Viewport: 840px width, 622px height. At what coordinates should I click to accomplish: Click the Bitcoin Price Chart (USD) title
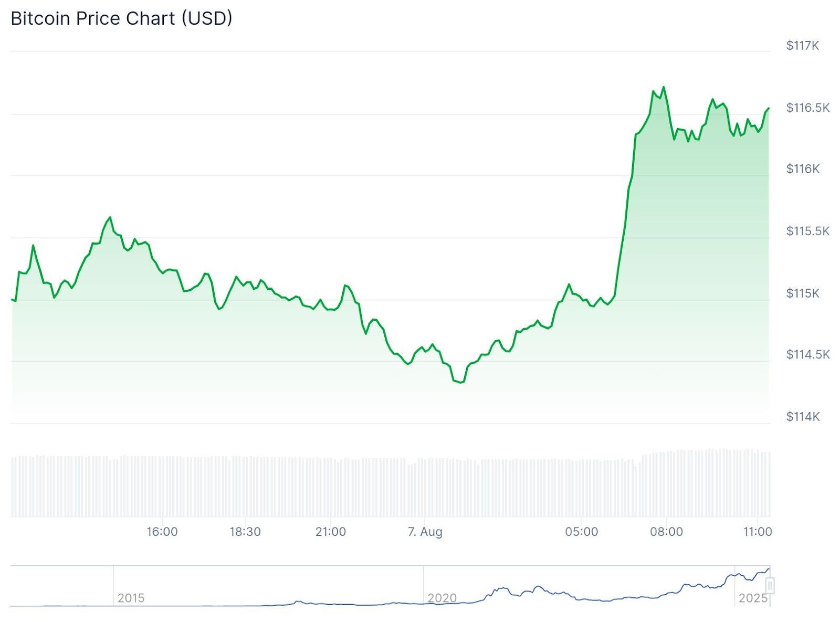[121, 18]
